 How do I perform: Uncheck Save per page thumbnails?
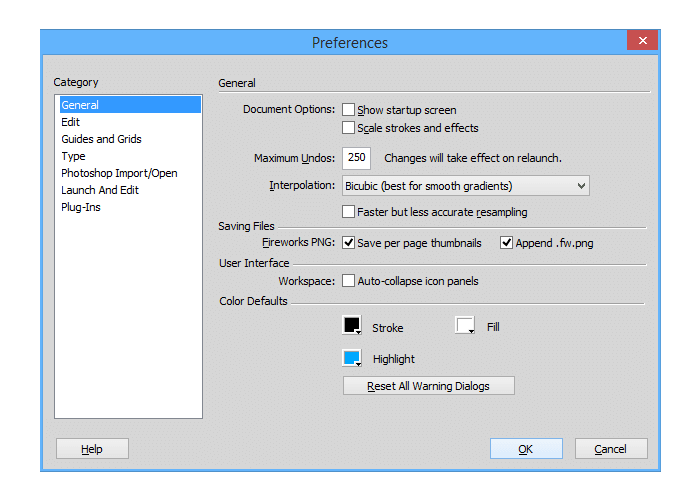coord(349,243)
